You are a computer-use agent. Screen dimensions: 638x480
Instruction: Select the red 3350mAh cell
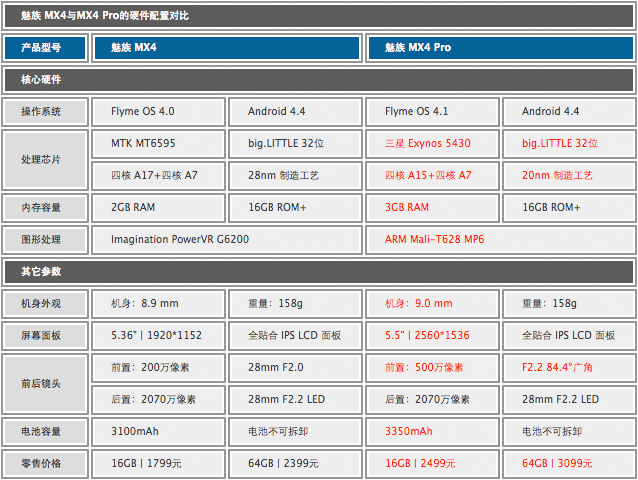432,432
